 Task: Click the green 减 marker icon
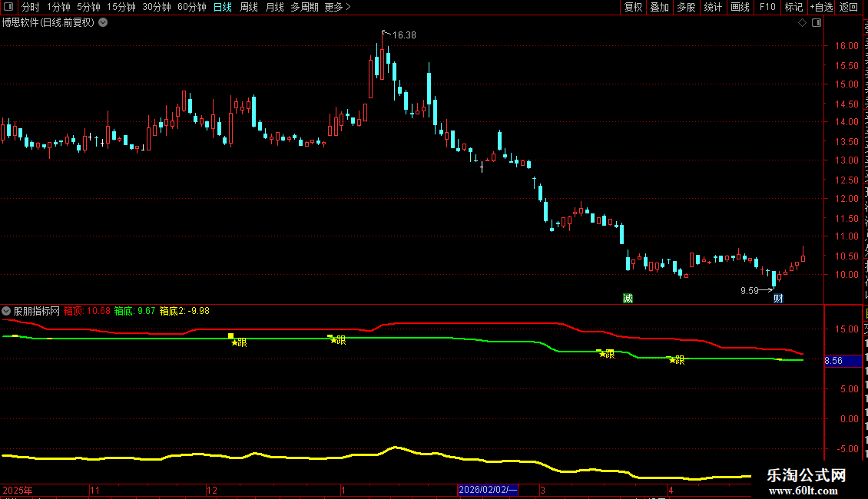click(x=628, y=298)
